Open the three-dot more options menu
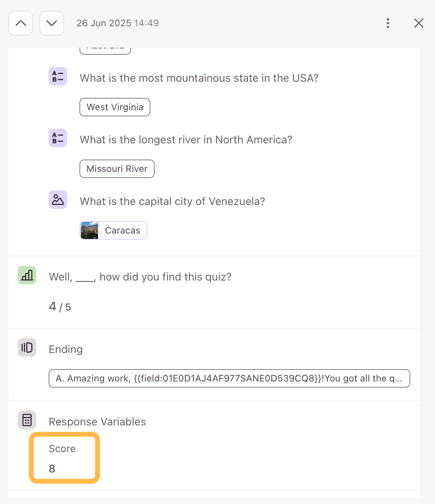 point(388,23)
